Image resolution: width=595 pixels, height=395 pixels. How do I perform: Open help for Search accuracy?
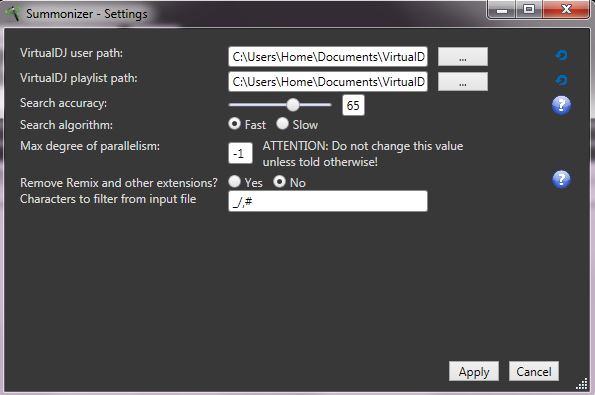tap(561, 105)
